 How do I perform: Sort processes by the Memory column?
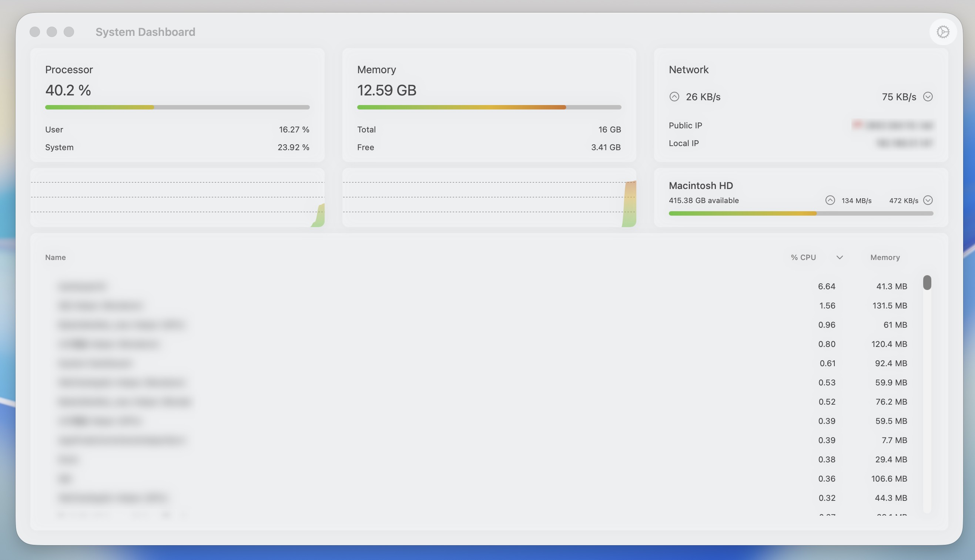(x=885, y=257)
